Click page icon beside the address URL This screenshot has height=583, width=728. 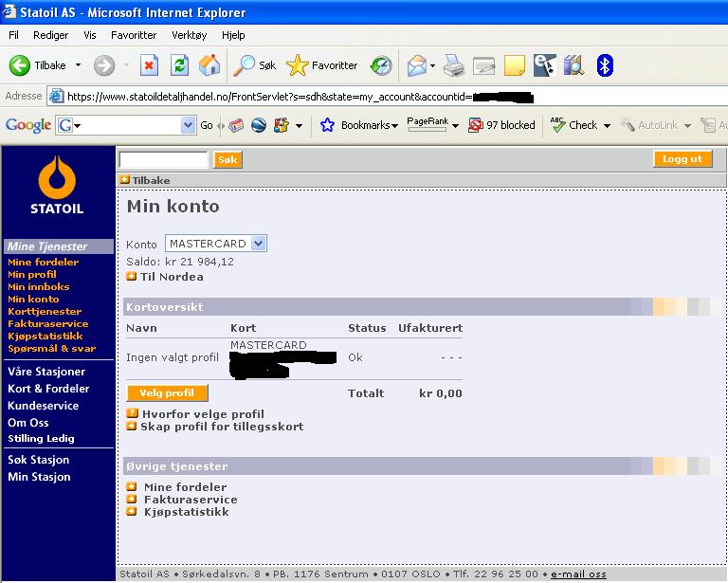tap(56, 96)
